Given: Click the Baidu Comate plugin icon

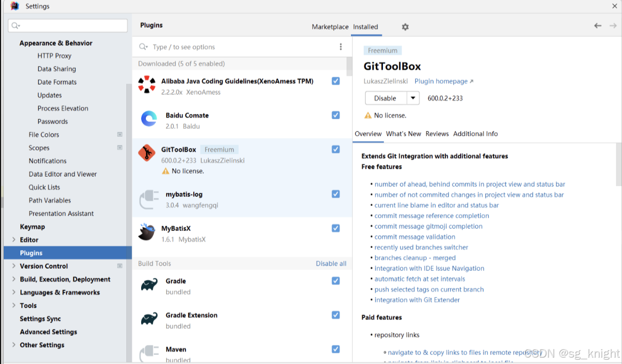Looking at the screenshot, I should (x=149, y=119).
